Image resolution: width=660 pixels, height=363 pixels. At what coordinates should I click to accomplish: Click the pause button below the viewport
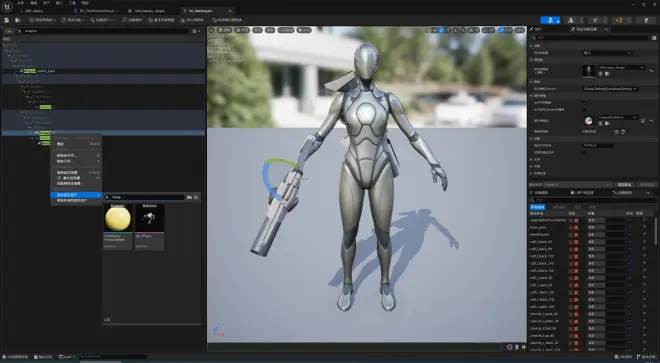pos(517,347)
